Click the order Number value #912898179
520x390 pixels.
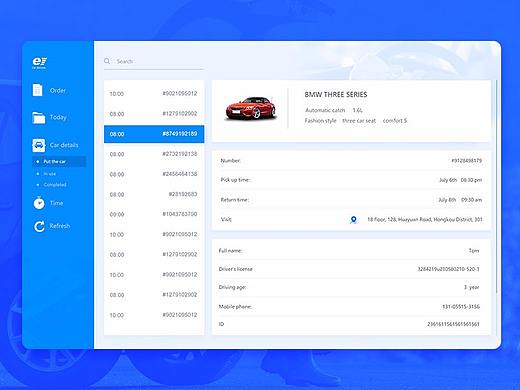click(466, 161)
